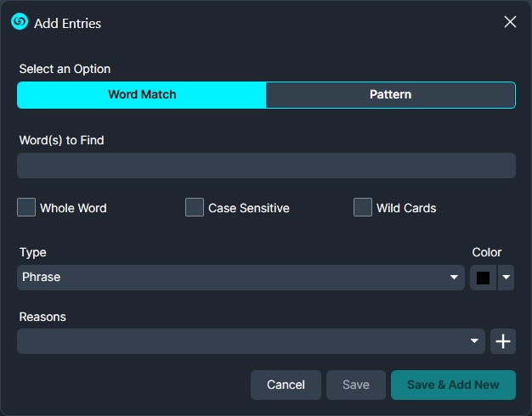Viewport: 532px width, 416px height.
Task: Toggle the Case Sensitive checkbox
Action: click(x=195, y=207)
